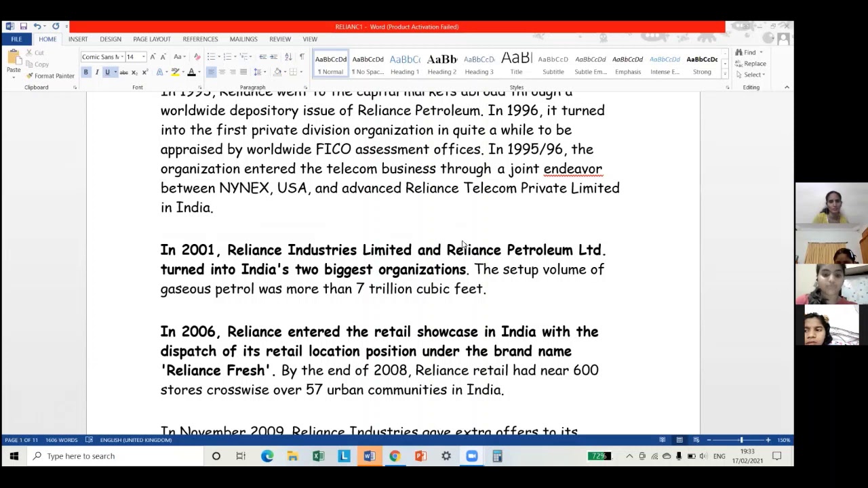Click the Replace button

coord(751,64)
